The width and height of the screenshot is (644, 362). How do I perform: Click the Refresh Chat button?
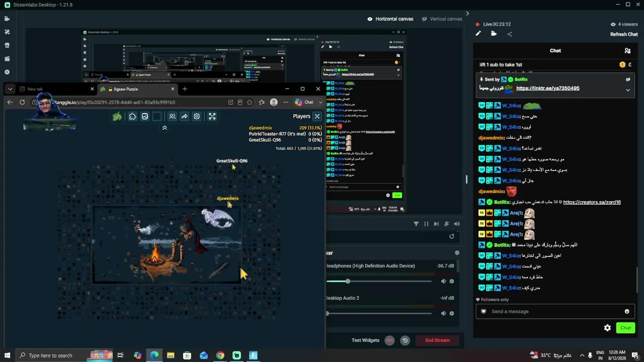pos(624,34)
